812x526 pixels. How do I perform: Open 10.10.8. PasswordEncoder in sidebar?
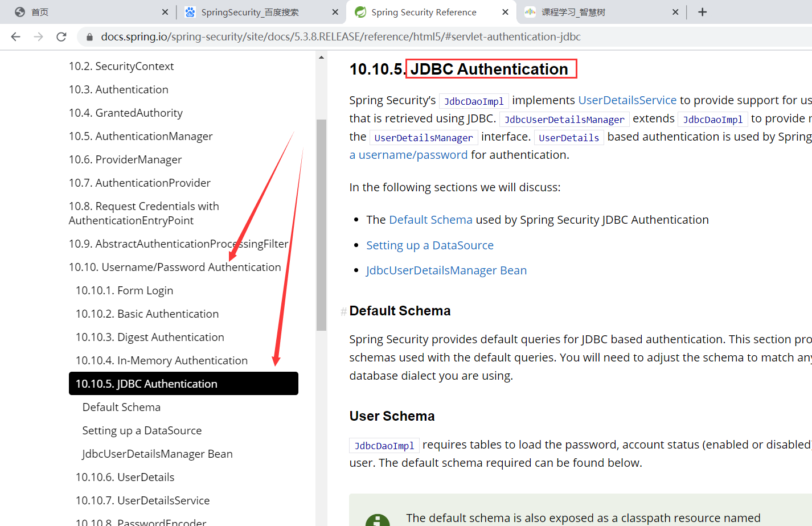(141, 522)
